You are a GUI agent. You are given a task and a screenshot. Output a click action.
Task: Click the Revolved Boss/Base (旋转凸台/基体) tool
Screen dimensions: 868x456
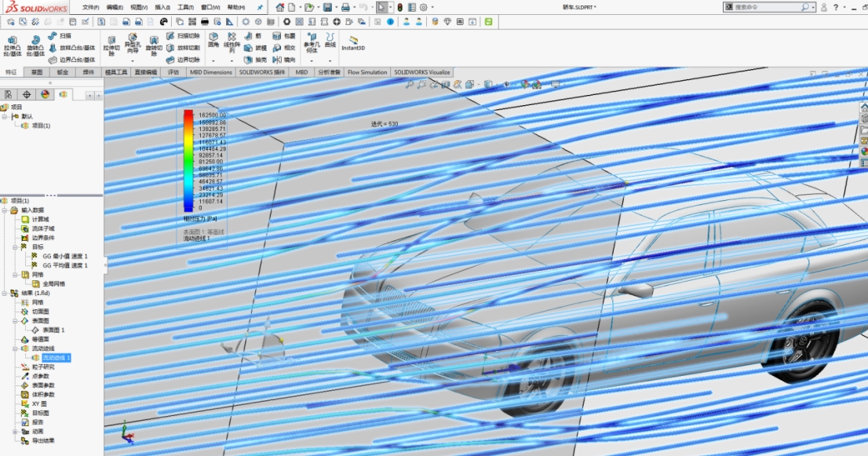pos(35,46)
